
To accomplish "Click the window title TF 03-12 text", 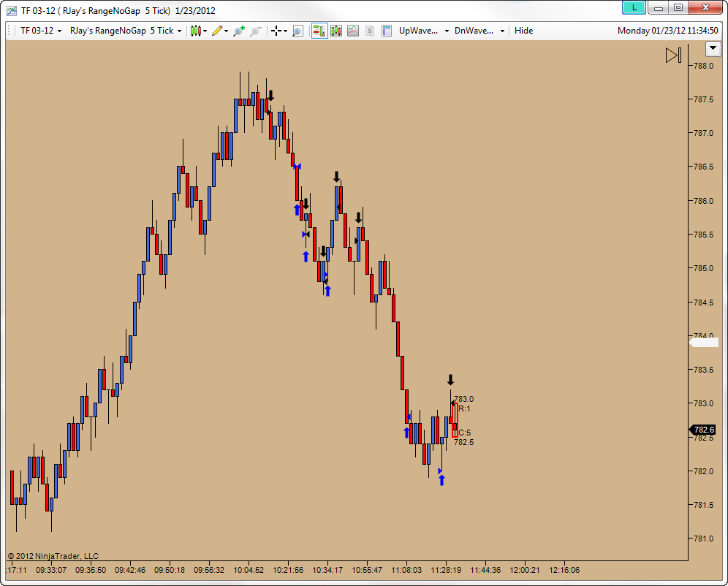I will click(x=118, y=11).
